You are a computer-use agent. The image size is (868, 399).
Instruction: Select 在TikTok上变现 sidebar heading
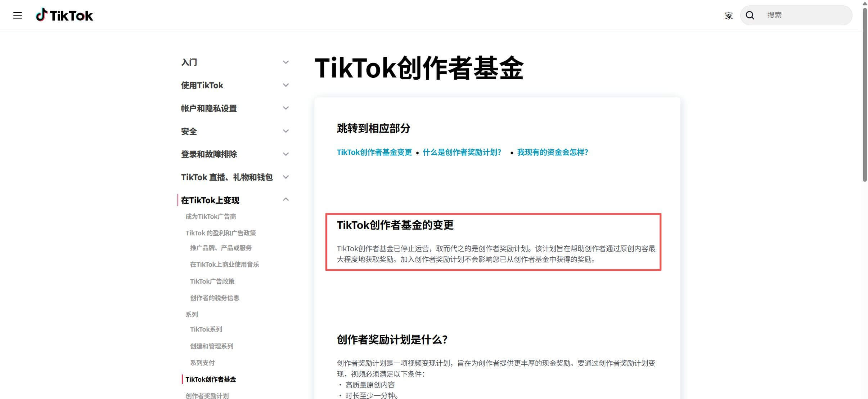click(x=210, y=200)
